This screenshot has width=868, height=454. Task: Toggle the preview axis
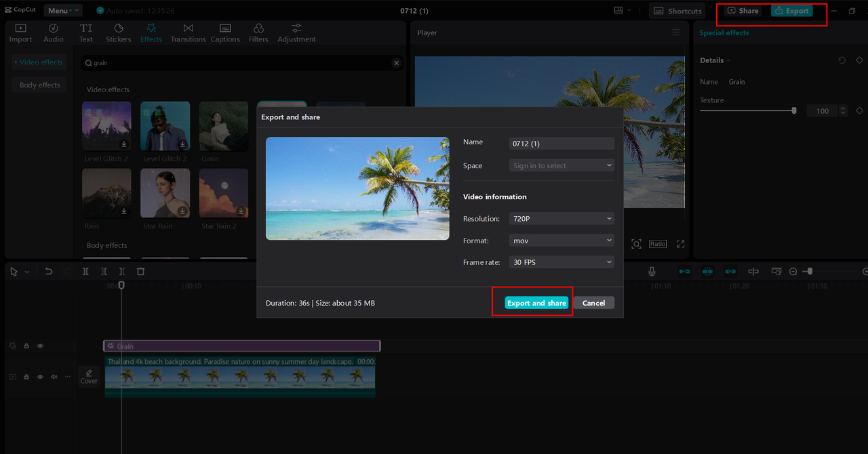pyautogui.click(x=753, y=271)
